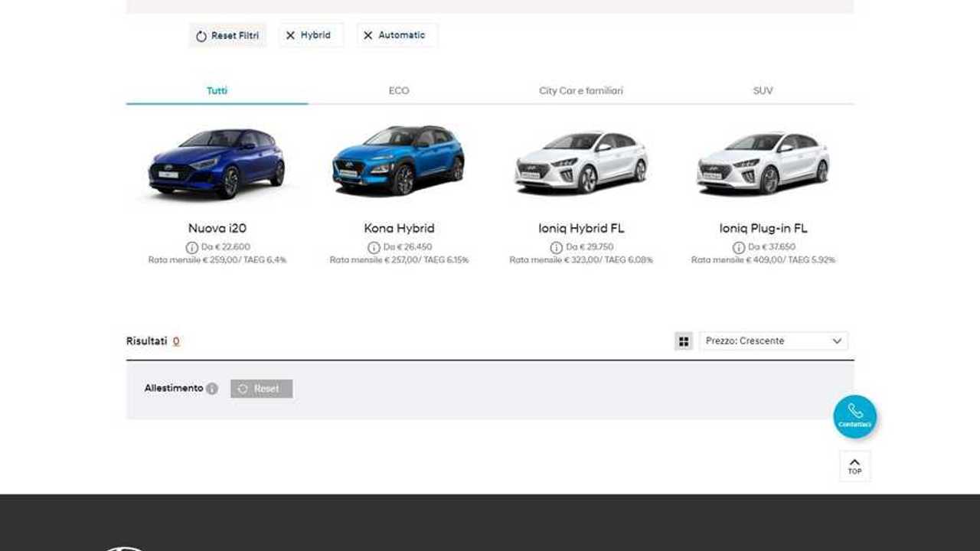Click the Reset Filtri button
This screenshot has height=551, width=980.
point(227,35)
